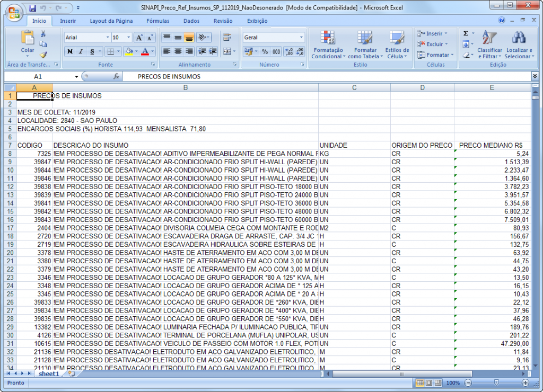The height and width of the screenshot is (392, 543).
Task: Increase indent of cell
Action: [213, 51]
